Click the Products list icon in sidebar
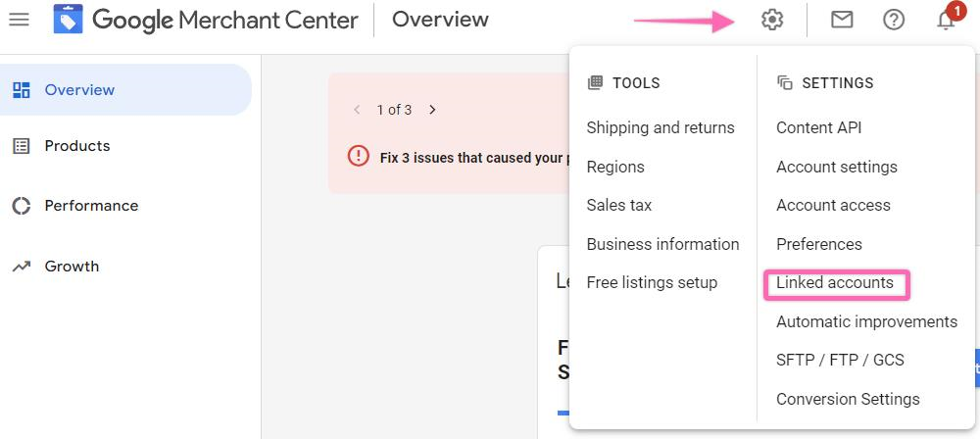Viewport: 980px width, 439px height. click(x=21, y=146)
